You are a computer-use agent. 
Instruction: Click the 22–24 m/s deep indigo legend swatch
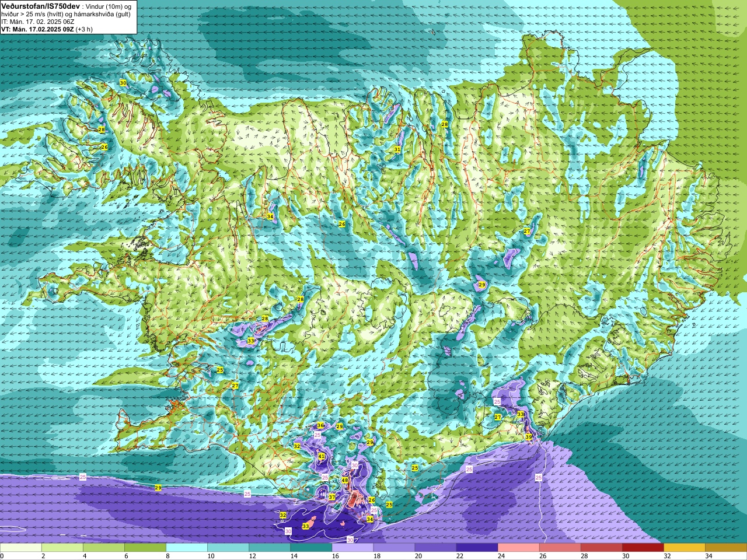477,548
